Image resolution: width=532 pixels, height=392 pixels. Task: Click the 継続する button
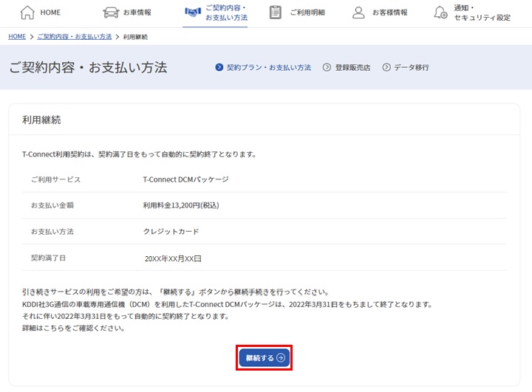coord(265,358)
